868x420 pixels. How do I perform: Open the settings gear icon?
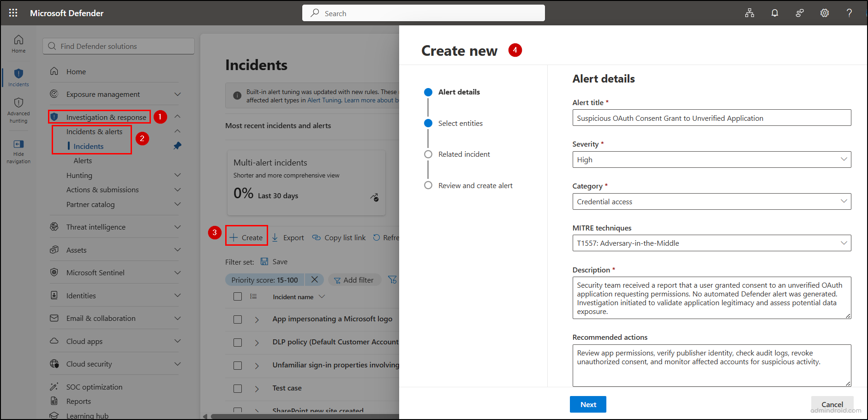pos(825,13)
